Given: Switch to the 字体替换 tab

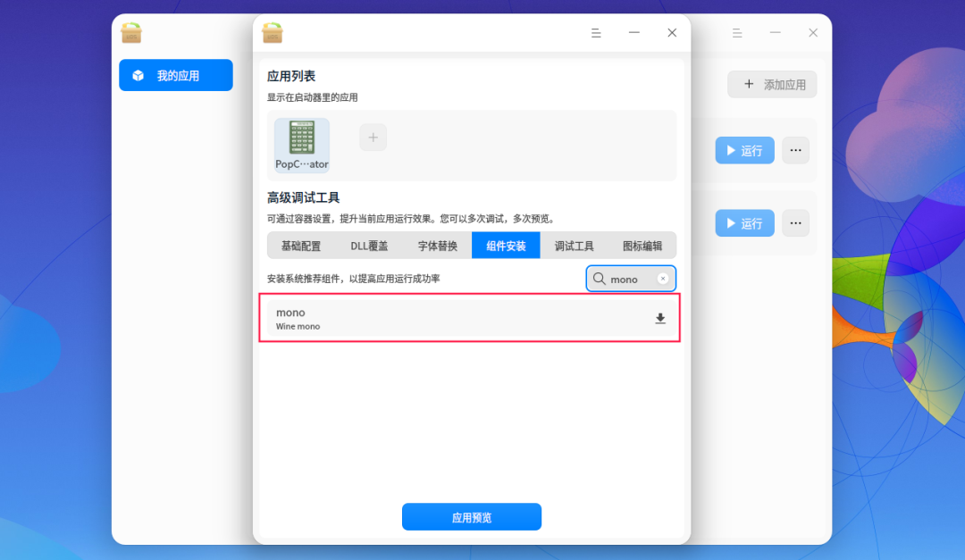Looking at the screenshot, I should (437, 245).
